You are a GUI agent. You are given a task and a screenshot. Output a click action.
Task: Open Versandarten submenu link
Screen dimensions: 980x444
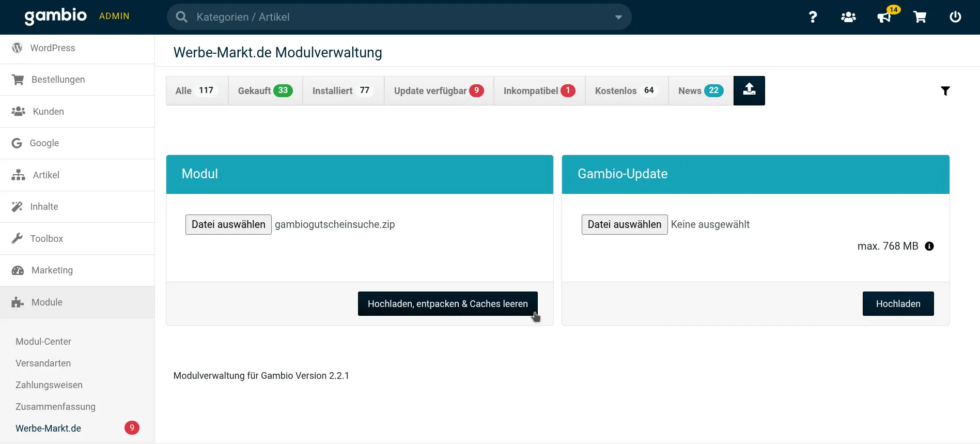pyautogui.click(x=43, y=363)
